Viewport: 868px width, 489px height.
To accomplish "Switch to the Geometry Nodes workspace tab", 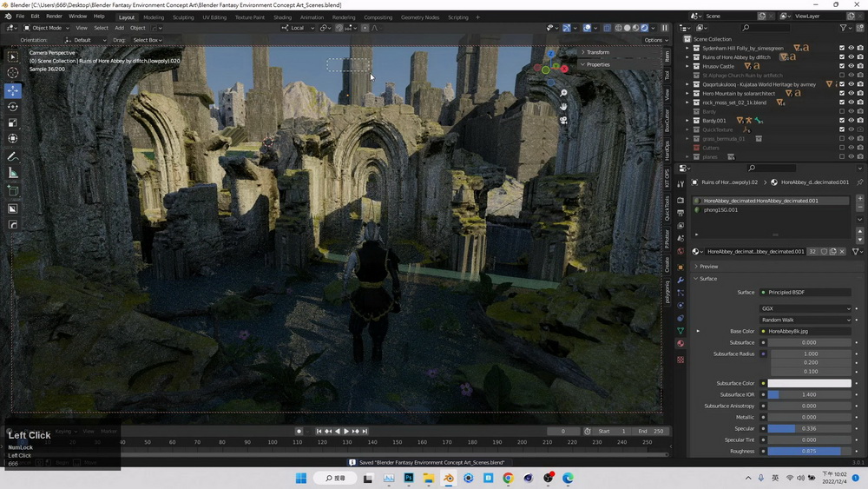I will pyautogui.click(x=419, y=17).
